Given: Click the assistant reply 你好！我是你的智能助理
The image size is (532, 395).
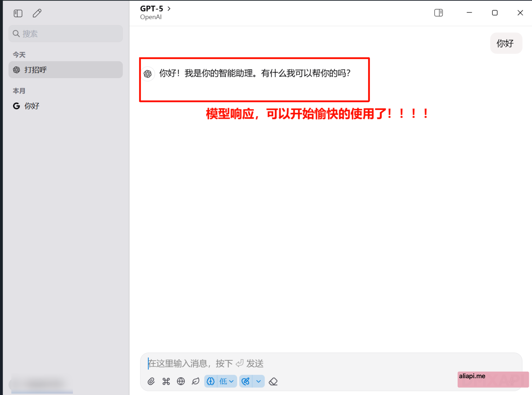Looking at the screenshot, I should [x=255, y=73].
